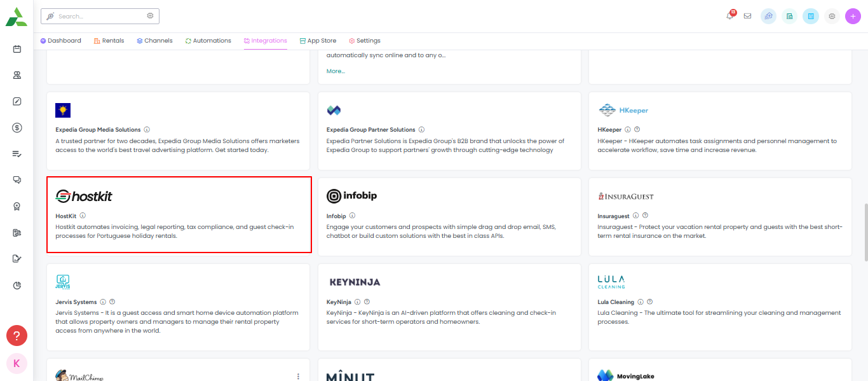Click the signed document icon in sidebar
Image resolution: width=868 pixels, height=381 pixels.
(17, 259)
